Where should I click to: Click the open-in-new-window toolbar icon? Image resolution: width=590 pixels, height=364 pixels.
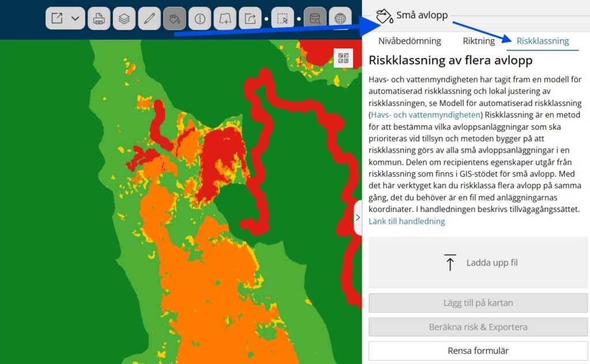[56, 18]
